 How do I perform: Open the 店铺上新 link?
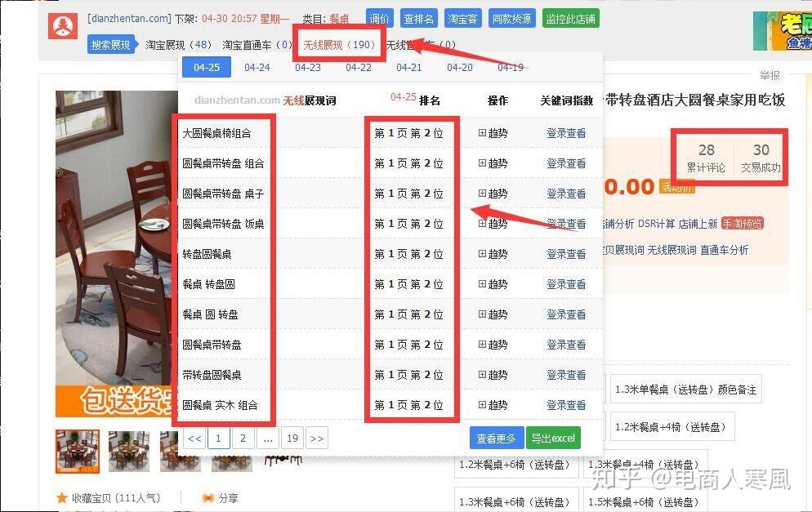(x=698, y=224)
